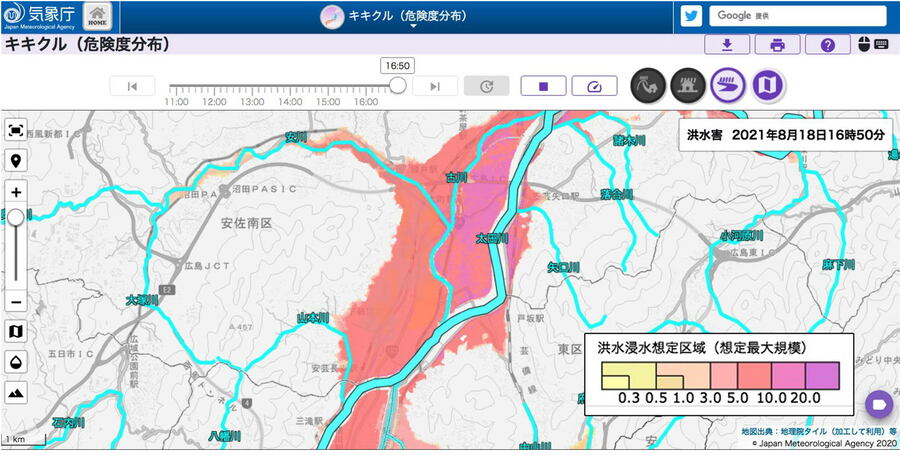Open the Twitter share icon
Viewport: 900px width, 455px height.
691,16
